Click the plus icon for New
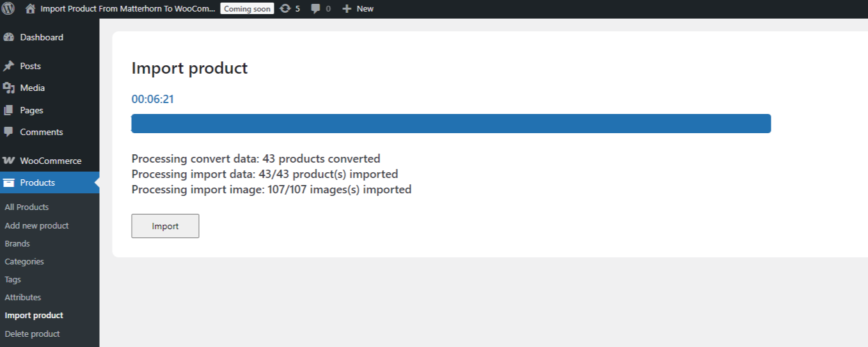Screen dimensions: 868x347 (347, 9)
